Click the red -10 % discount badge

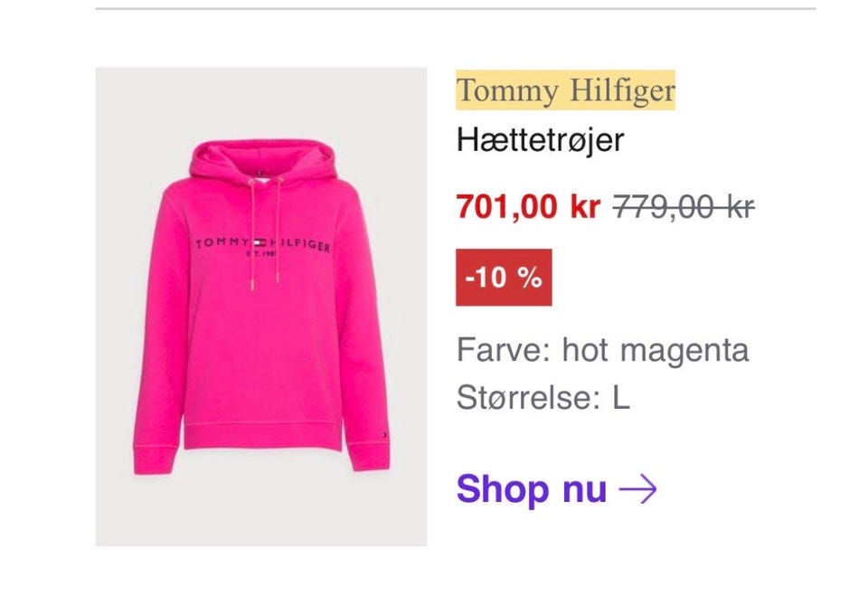[x=504, y=278]
